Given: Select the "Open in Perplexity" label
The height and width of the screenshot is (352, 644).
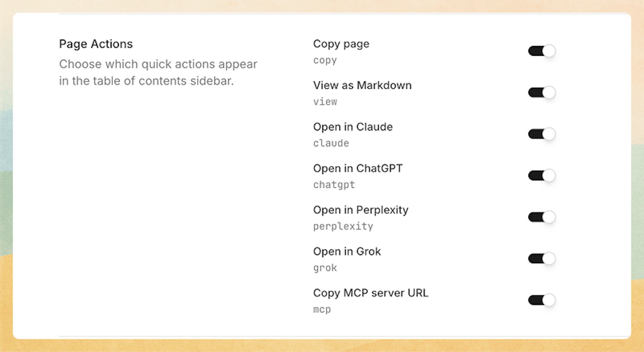Looking at the screenshot, I should point(361,210).
